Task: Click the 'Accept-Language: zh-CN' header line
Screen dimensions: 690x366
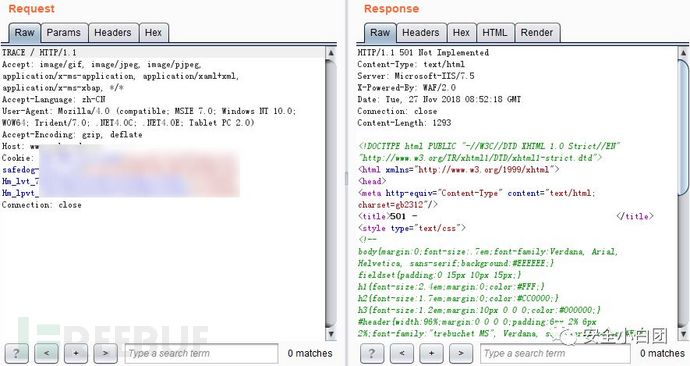Action: click(53, 99)
